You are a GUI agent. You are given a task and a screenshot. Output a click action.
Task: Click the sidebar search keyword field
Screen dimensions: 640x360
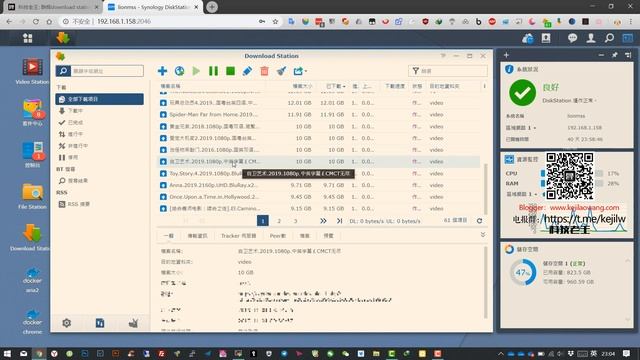point(107,71)
